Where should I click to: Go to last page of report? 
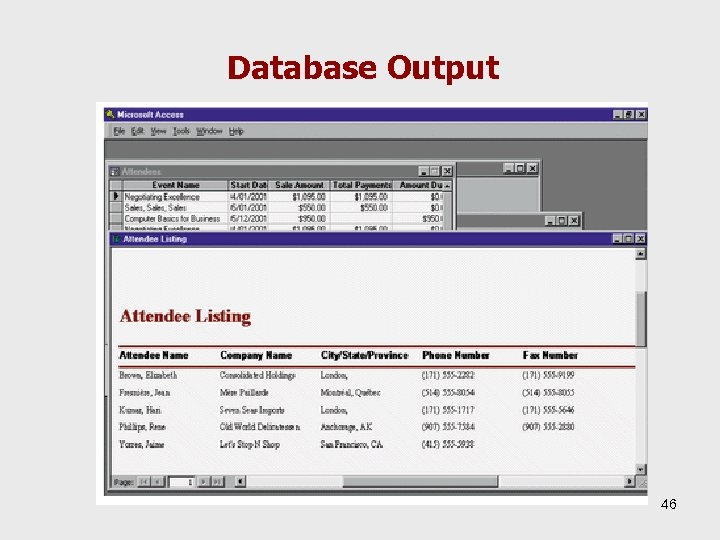(x=217, y=482)
